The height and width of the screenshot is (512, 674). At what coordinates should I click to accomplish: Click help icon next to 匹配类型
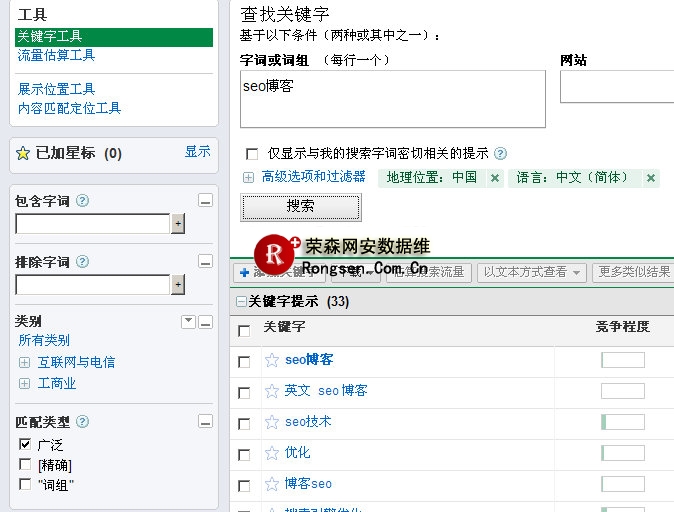83,422
